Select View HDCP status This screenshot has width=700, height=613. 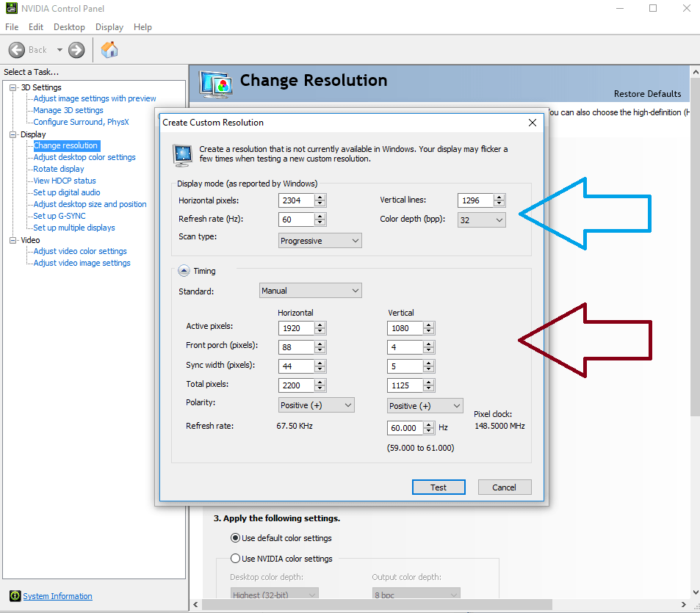coord(65,181)
